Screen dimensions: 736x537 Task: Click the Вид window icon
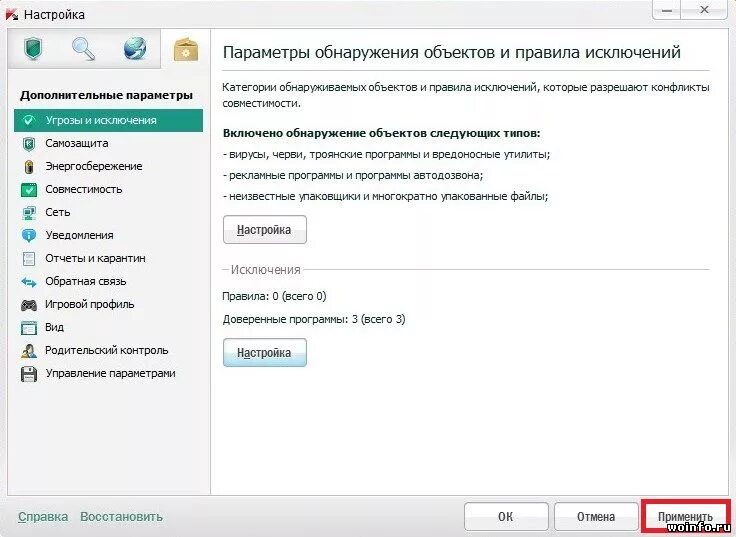(x=29, y=328)
